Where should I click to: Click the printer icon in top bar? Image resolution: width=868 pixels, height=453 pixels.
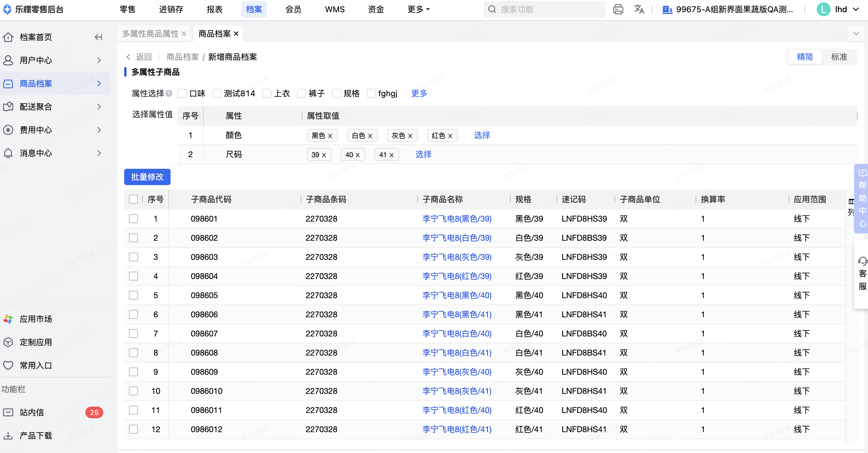click(x=618, y=10)
